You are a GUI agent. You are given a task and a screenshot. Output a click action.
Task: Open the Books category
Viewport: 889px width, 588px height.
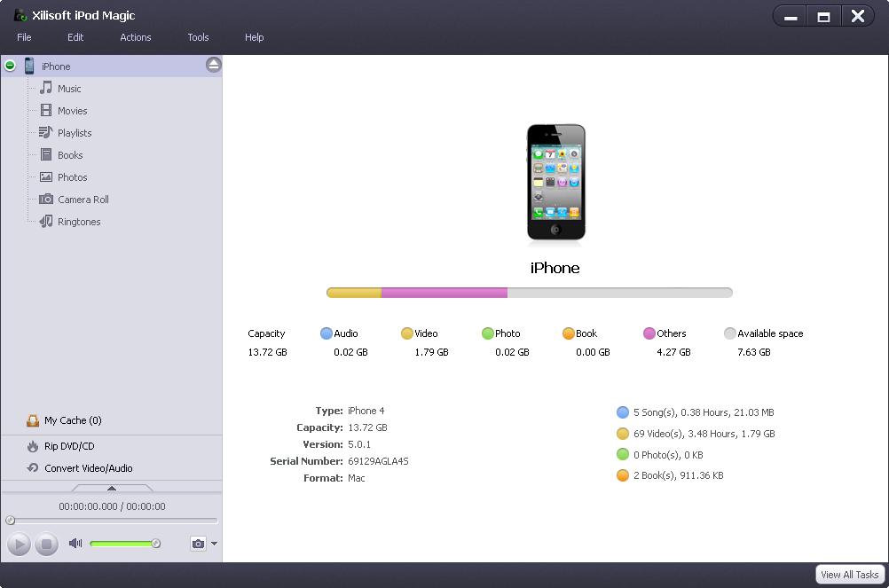(70, 155)
